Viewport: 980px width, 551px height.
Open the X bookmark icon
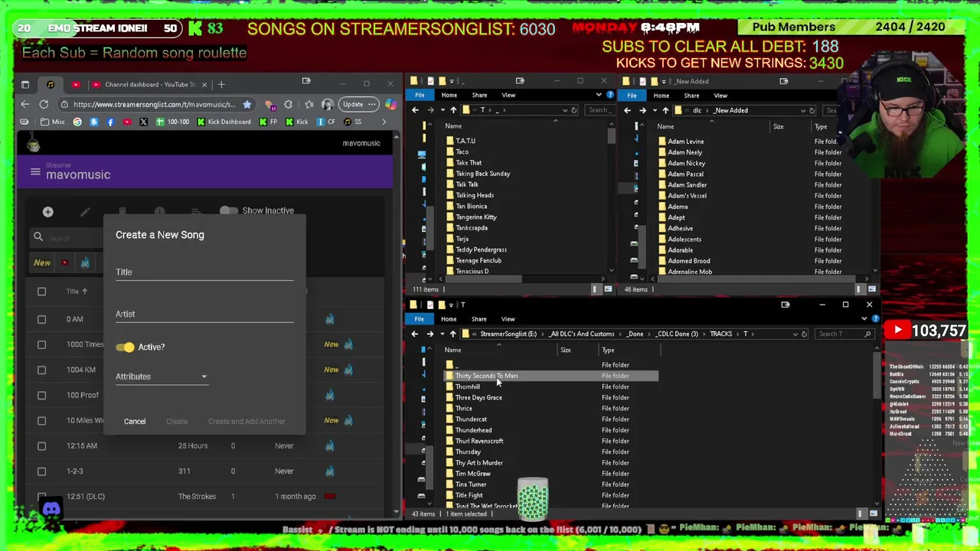point(143,122)
